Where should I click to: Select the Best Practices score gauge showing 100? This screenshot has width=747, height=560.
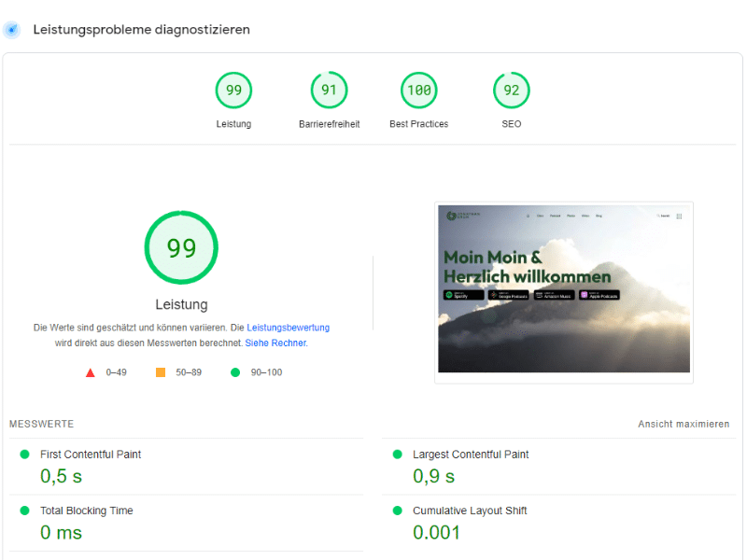point(419,91)
